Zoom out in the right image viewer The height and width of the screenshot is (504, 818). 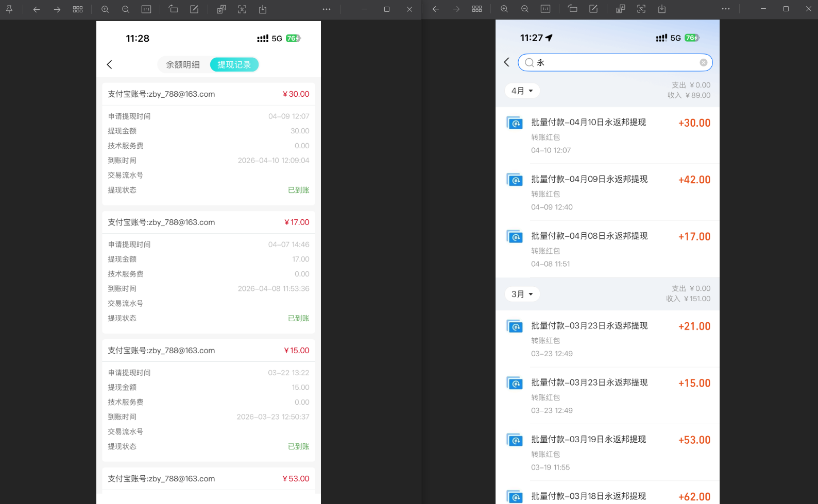(525, 9)
